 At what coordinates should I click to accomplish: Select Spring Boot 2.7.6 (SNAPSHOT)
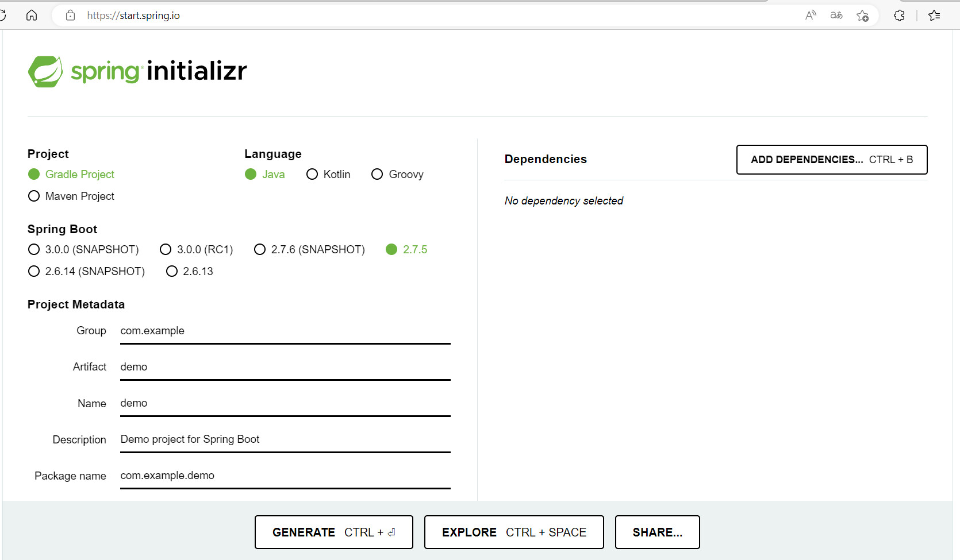click(x=310, y=249)
